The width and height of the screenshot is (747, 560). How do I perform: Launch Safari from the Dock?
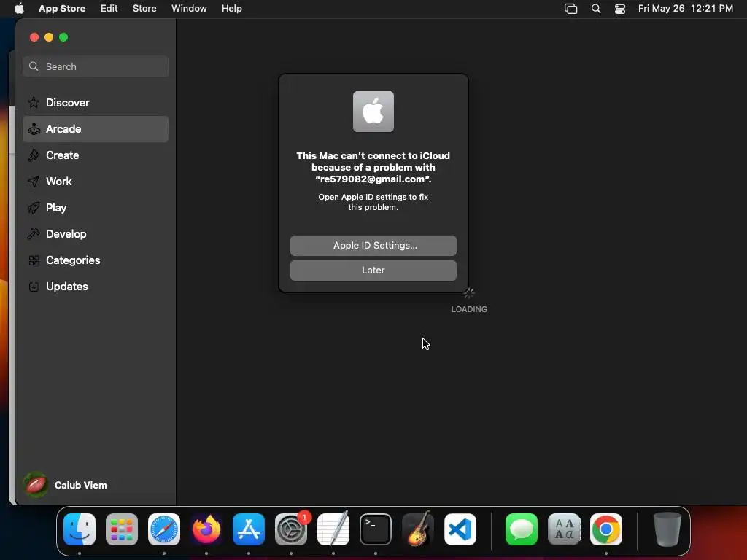164,529
